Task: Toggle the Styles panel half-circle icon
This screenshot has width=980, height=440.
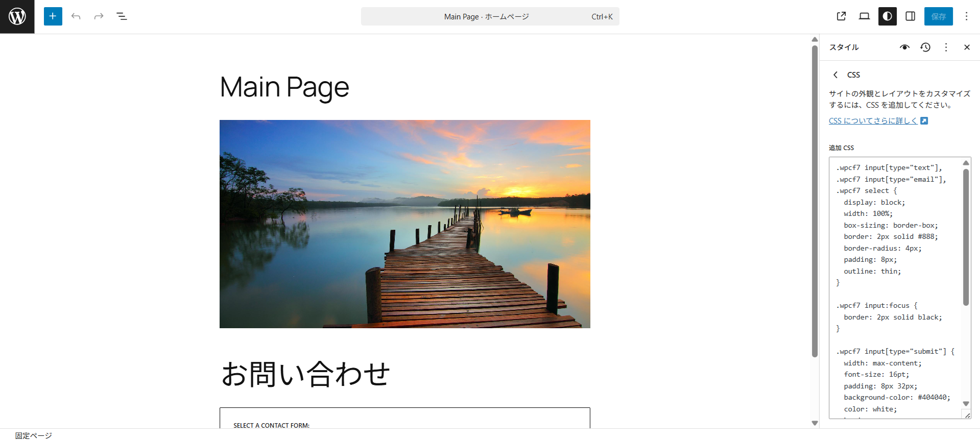Action: (x=887, y=16)
